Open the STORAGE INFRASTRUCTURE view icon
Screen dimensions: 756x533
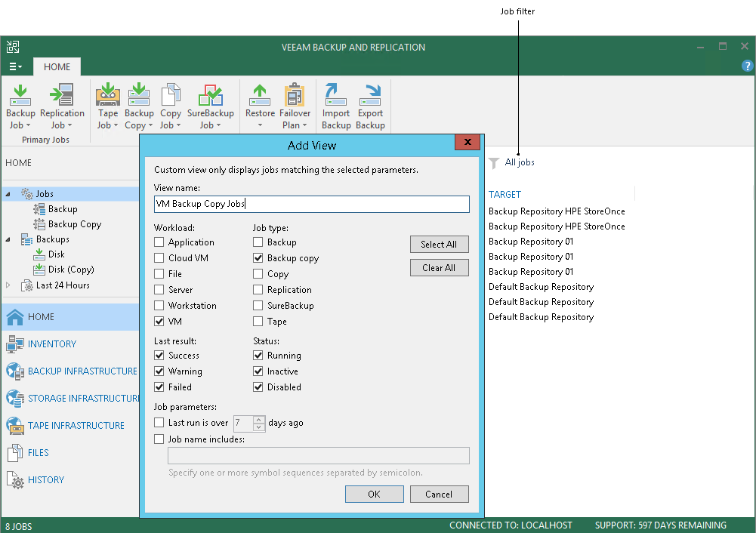[15, 399]
